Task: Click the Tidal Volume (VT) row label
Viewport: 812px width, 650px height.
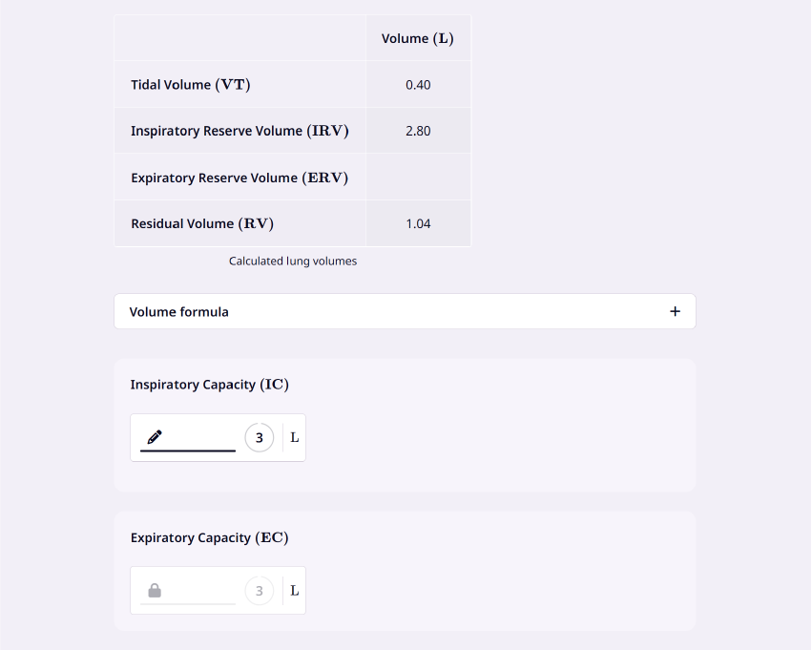Action: click(x=191, y=84)
